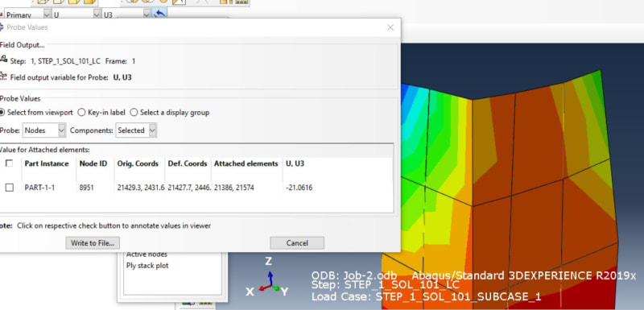Click the Cancel button in Probe Values
Image resolution: width=644 pixels, height=310 pixels.
297,242
